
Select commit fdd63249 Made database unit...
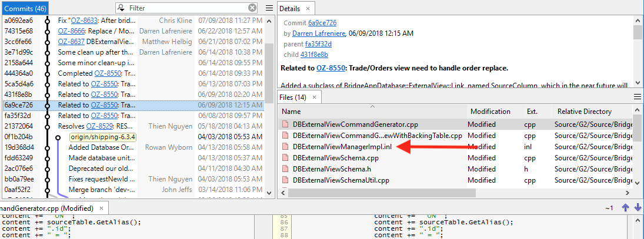[x=133, y=158]
